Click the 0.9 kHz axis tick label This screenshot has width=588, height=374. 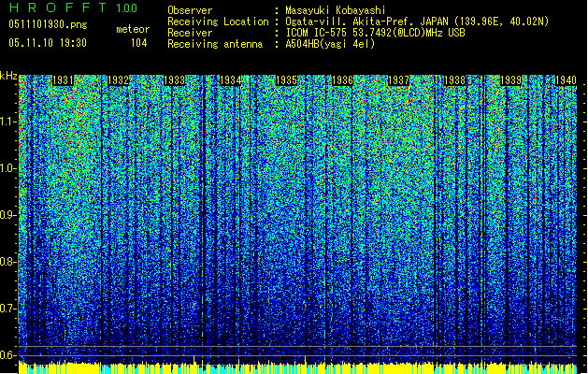click(8, 215)
